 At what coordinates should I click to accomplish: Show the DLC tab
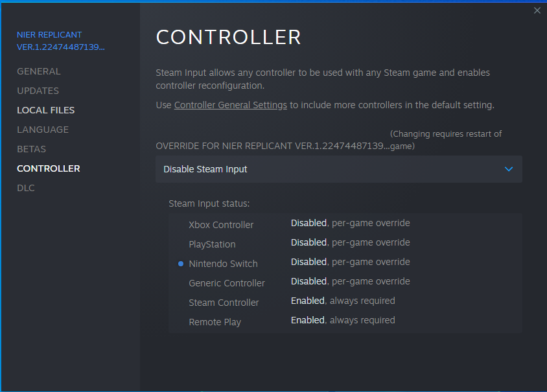pos(26,188)
